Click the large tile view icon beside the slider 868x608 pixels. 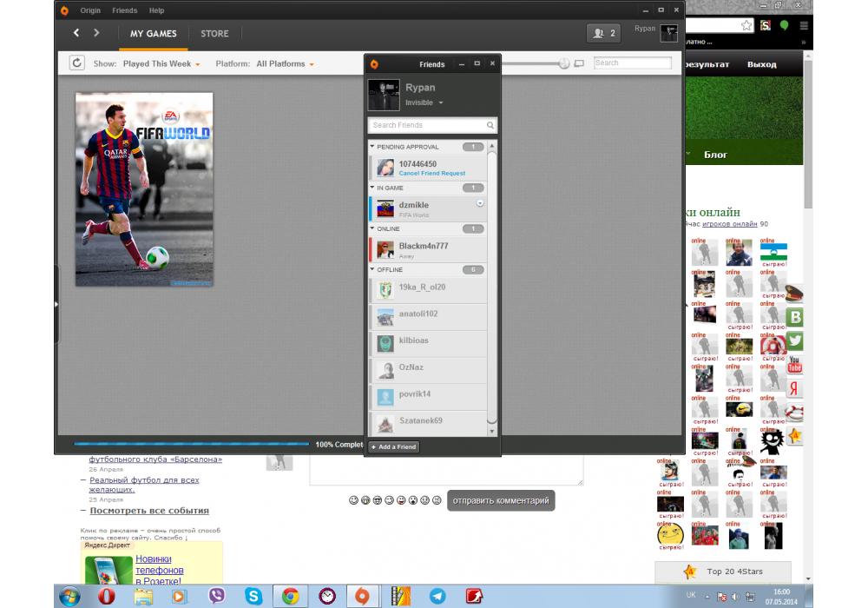coord(579,63)
